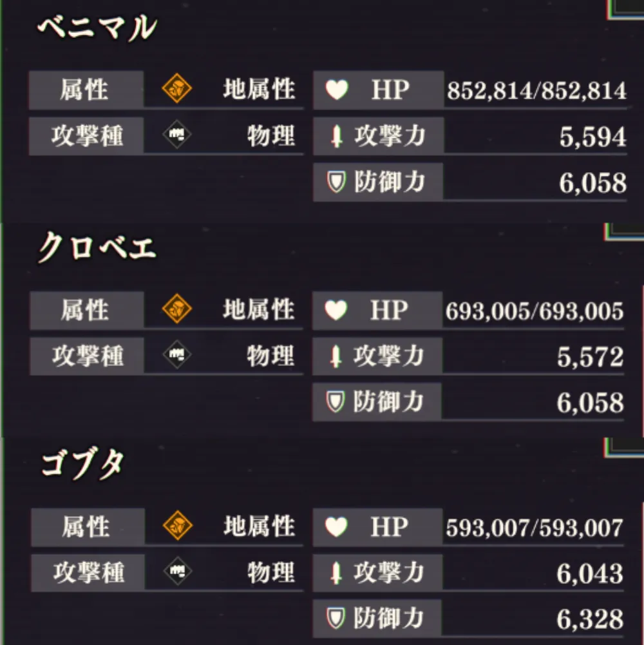The height and width of the screenshot is (645, 644).
Task: Click Kurobe's earth attribute diamond icon
Action: click(177, 311)
